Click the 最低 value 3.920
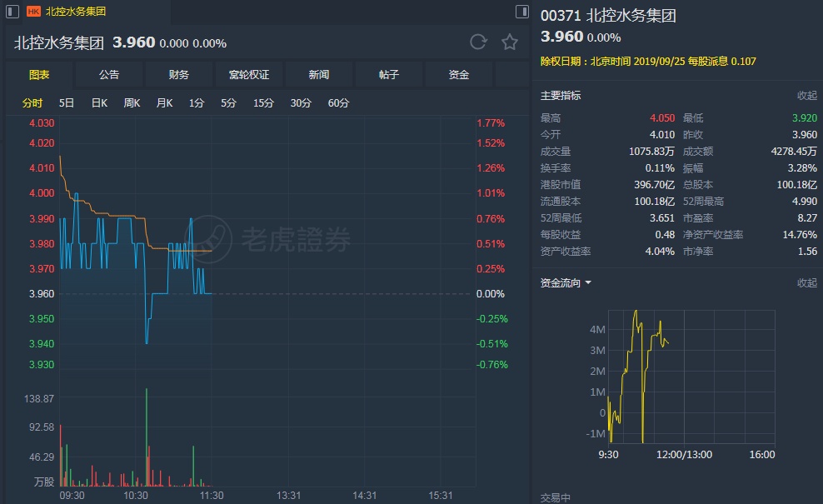This screenshot has width=823, height=504. [805, 118]
